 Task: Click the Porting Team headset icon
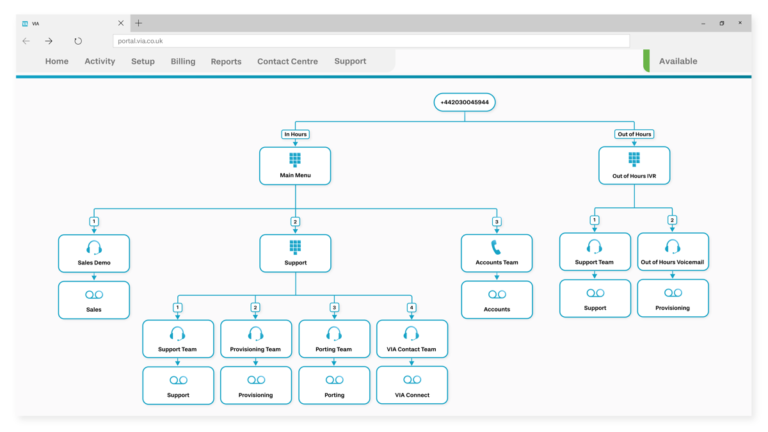point(334,334)
